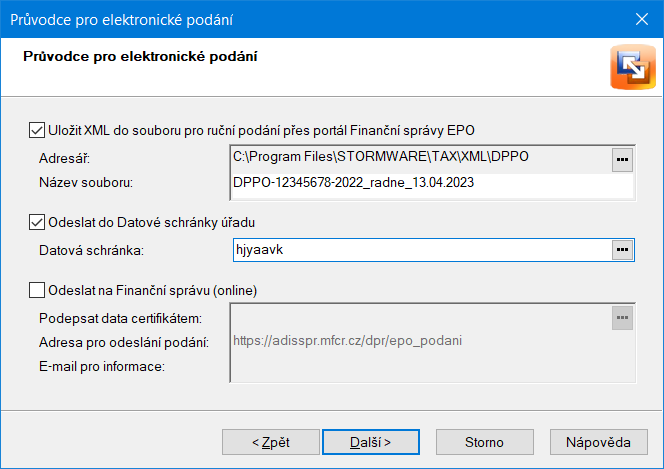The image size is (664, 469).
Task: Click the Adresa pro odeslání podání URL field
Action: click(x=432, y=341)
